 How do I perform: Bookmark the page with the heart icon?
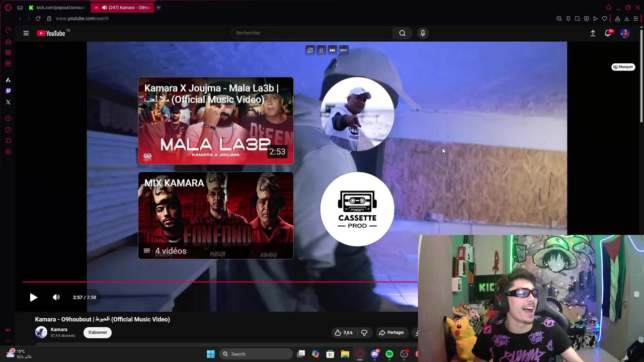tap(604, 19)
